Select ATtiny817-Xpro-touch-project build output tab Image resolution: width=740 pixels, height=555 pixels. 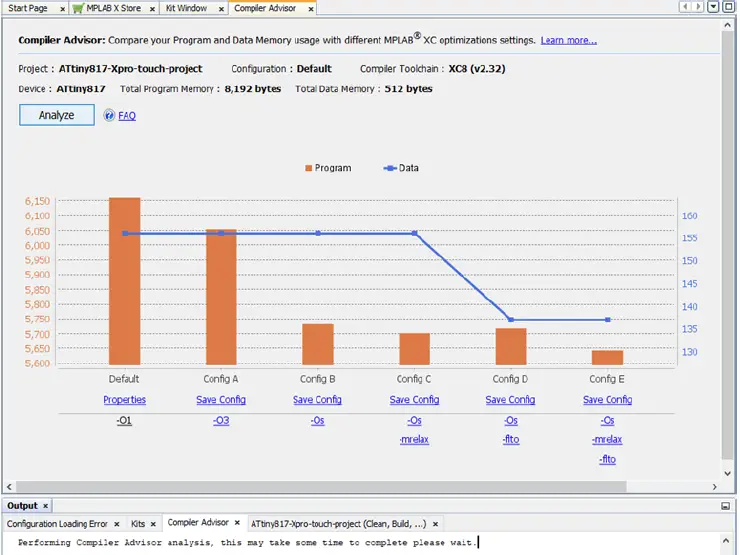(x=338, y=524)
